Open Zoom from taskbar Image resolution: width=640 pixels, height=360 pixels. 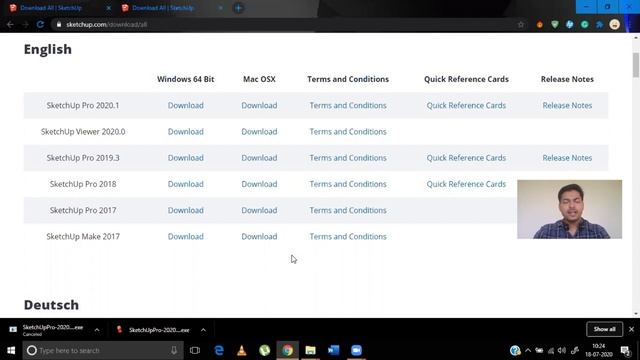coord(356,350)
